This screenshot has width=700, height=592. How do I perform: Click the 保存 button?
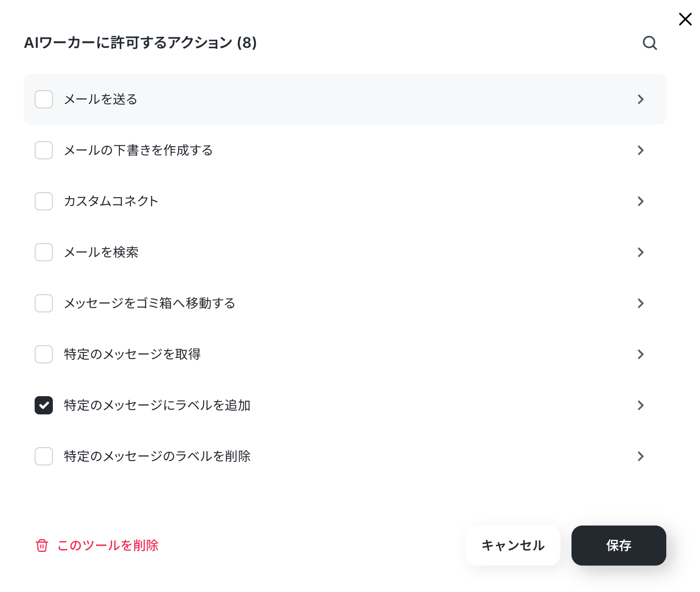(x=619, y=546)
